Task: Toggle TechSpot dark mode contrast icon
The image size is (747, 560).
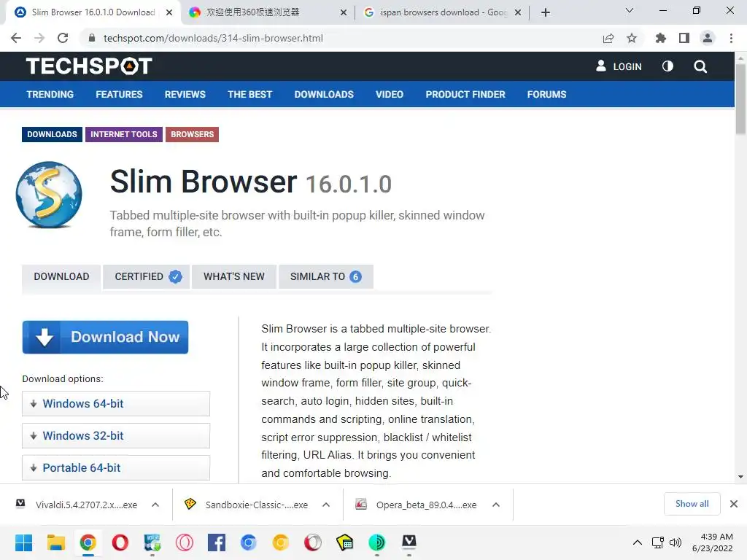Action: 668,66
